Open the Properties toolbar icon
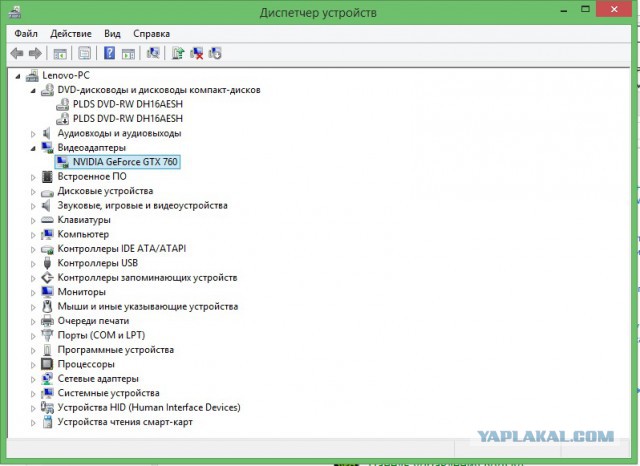This screenshot has width=640, height=466. coord(84,53)
